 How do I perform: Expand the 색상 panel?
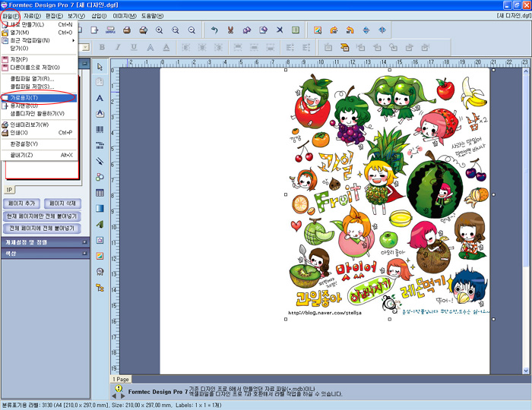point(84,254)
